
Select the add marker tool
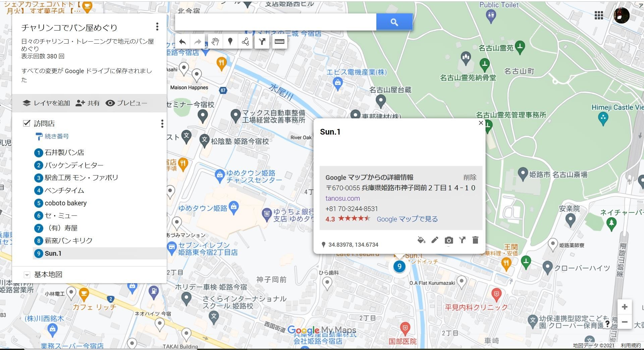click(x=230, y=42)
